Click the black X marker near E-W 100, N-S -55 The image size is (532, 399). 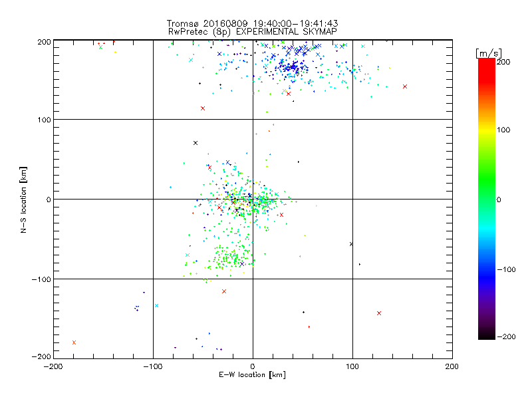pyautogui.click(x=351, y=244)
